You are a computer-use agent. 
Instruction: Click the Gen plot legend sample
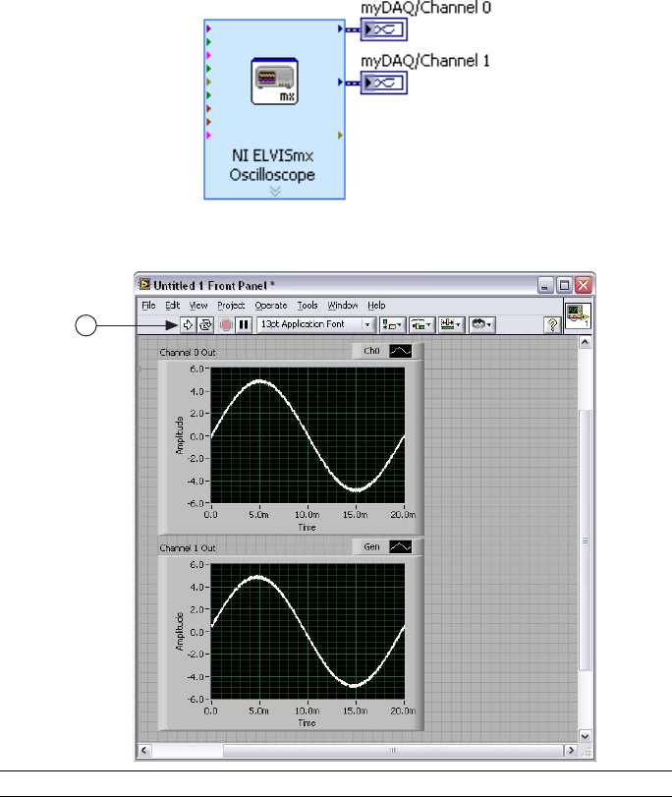coord(401,547)
